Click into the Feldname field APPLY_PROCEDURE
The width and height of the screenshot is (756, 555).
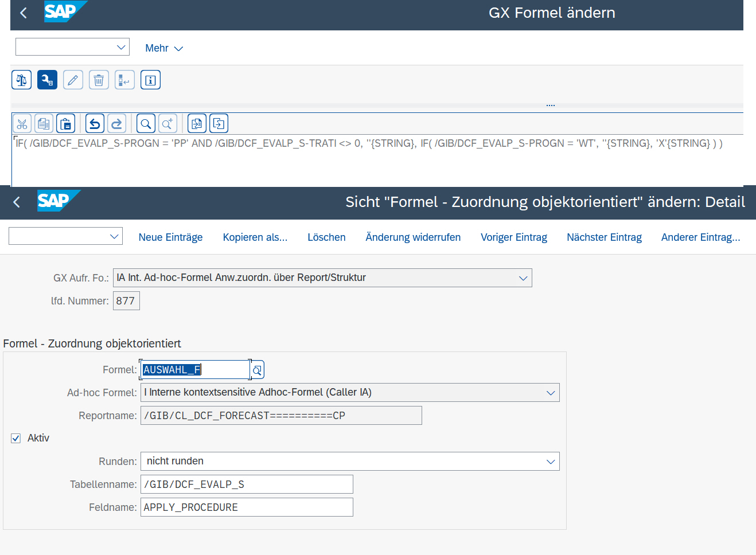[247, 507]
